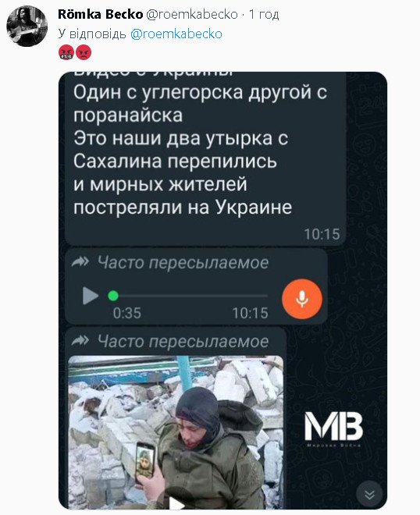This screenshot has width=420, height=515.
Task: Click the forwarded arrow icon above the video
Action: pyautogui.click(x=80, y=341)
